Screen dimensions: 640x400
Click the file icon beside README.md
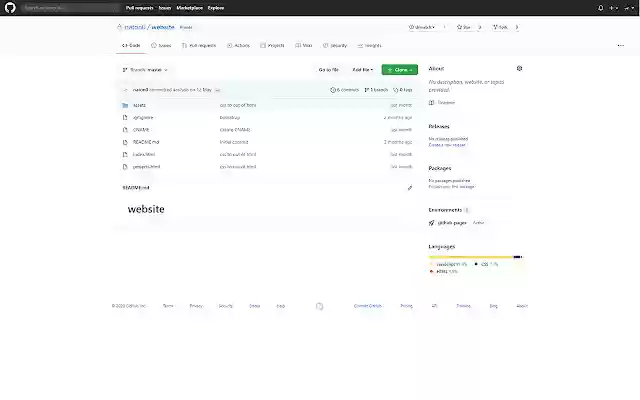pos(125,142)
